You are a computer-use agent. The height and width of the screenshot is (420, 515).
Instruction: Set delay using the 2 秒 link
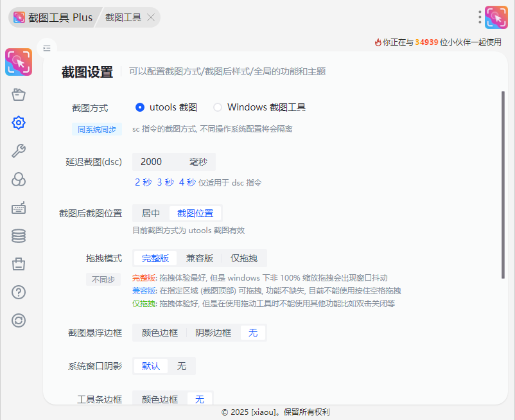click(x=143, y=182)
